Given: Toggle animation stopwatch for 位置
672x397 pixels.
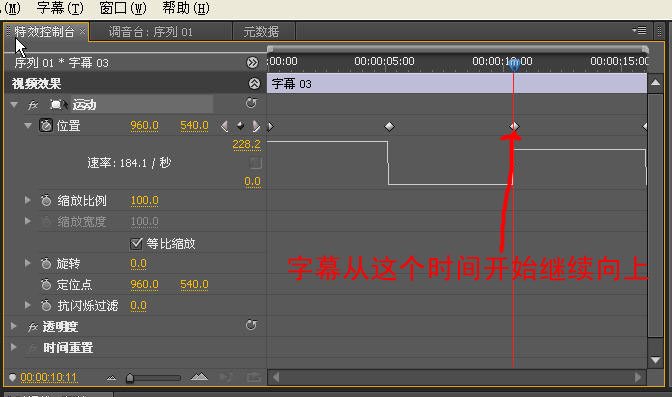Looking at the screenshot, I should [46, 126].
